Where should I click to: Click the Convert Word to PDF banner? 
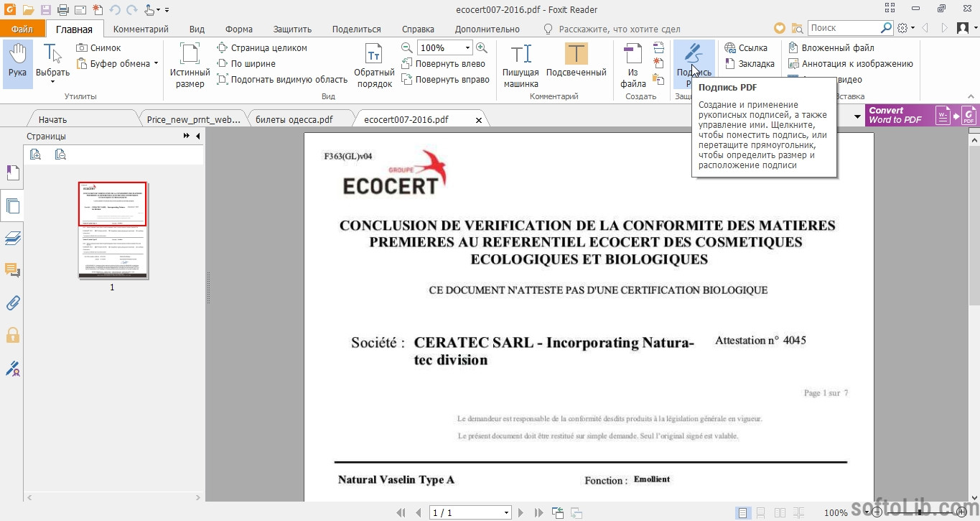point(922,115)
